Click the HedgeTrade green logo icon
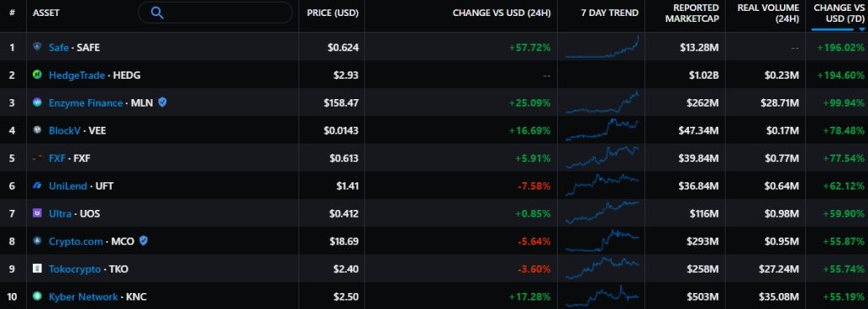The image size is (868, 309). (37, 75)
